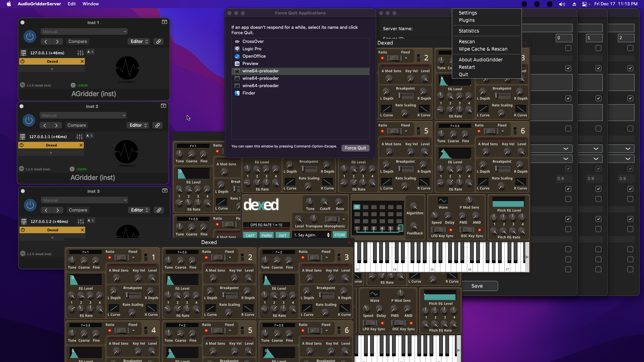Open the Editor view popup in Inst 1
Screen dimensions: 644x362
coord(139,42)
